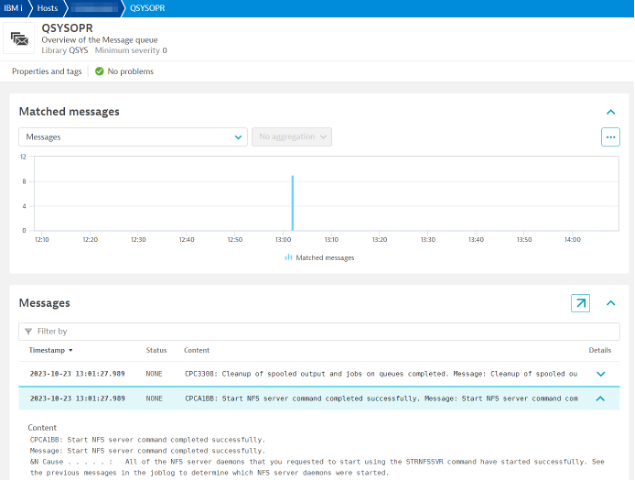Click the Details column header
This screenshot has height=480, width=635.
(x=600, y=350)
